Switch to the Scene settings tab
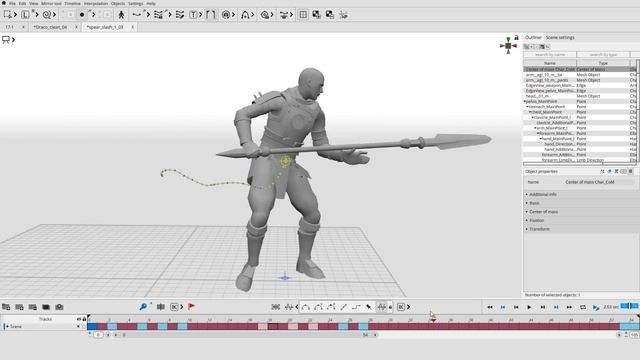 point(560,38)
